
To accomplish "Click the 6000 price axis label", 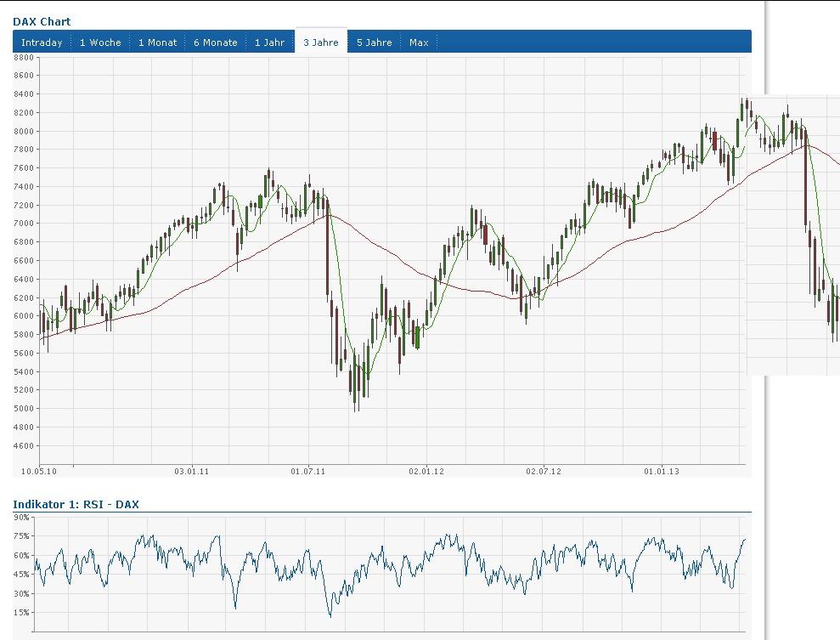I will point(24,316).
